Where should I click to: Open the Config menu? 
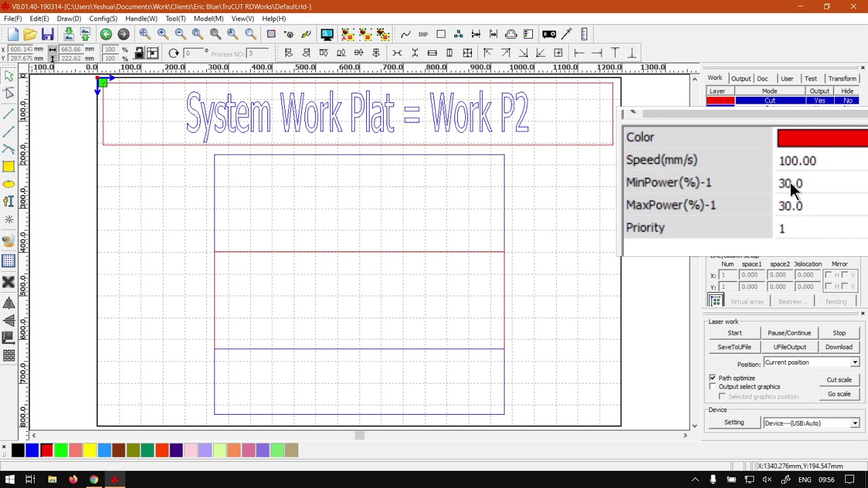coord(103,19)
